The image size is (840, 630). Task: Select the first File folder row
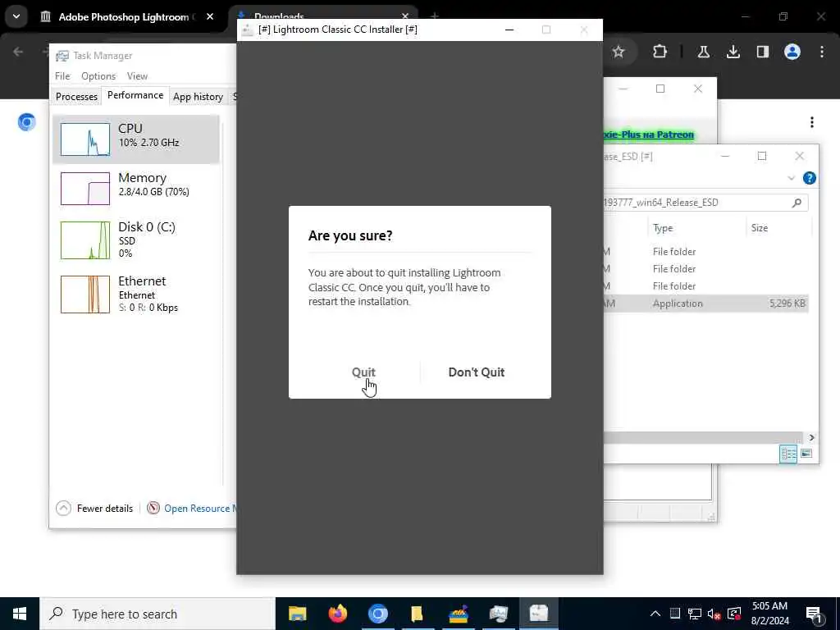pyautogui.click(x=705, y=251)
